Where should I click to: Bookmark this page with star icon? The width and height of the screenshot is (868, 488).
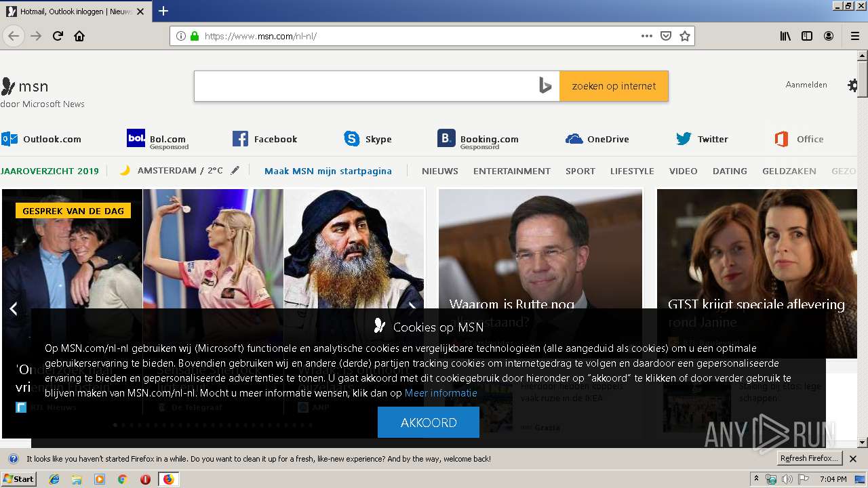pyautogui.click(x=685, y=36)
